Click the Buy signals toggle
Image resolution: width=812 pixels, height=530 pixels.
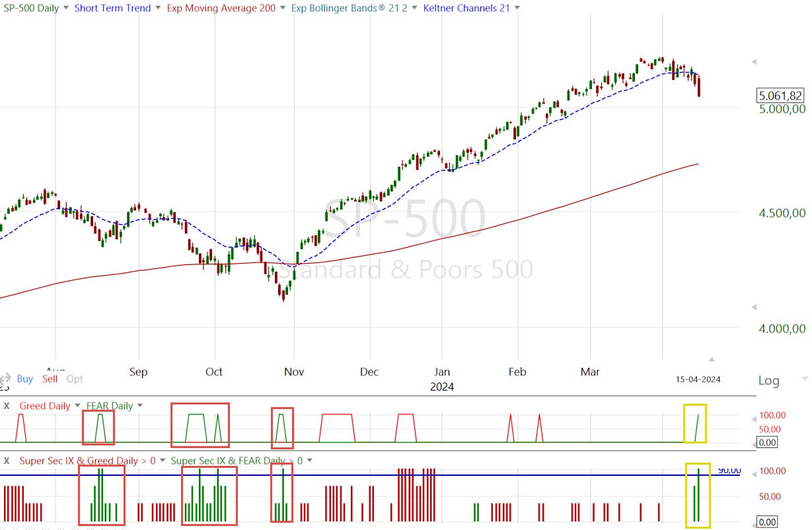coord(25,379)
